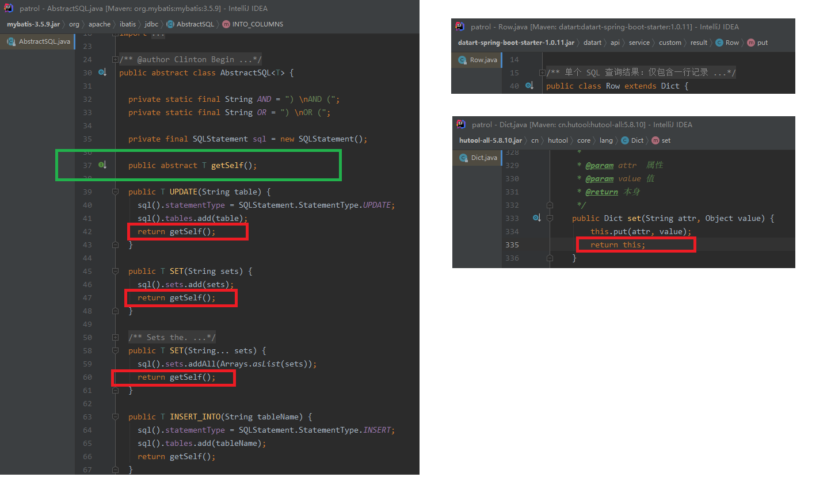The width and height of the screenshot is (831, 504).
Task: Click the OR constant declaration on line 33
Action: [x=230, y=112]
